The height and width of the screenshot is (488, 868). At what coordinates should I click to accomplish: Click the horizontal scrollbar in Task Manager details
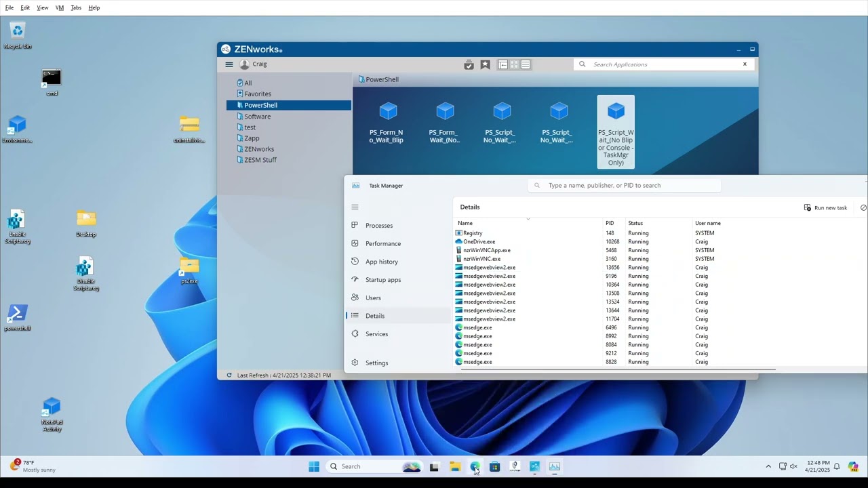618,370
